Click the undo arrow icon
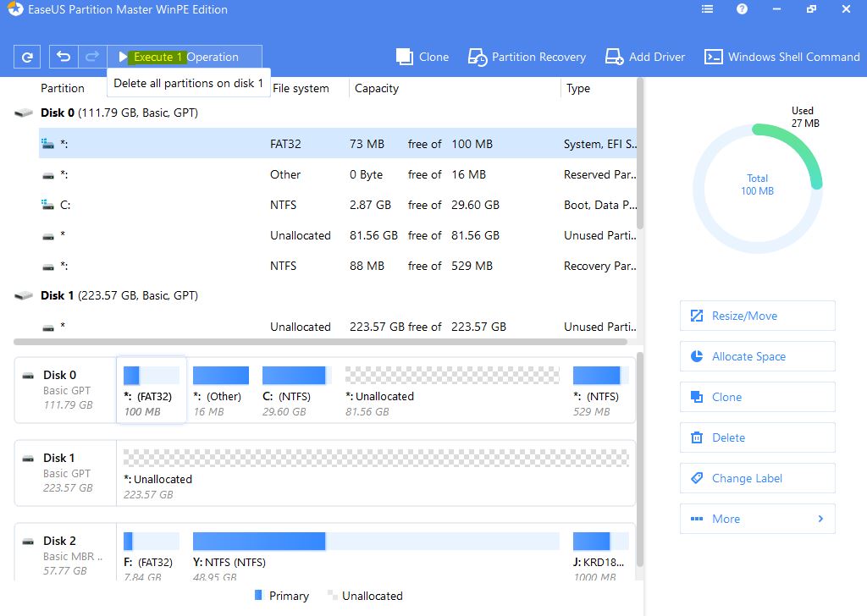Screen dimensions: 867x616 click(64, 58)
